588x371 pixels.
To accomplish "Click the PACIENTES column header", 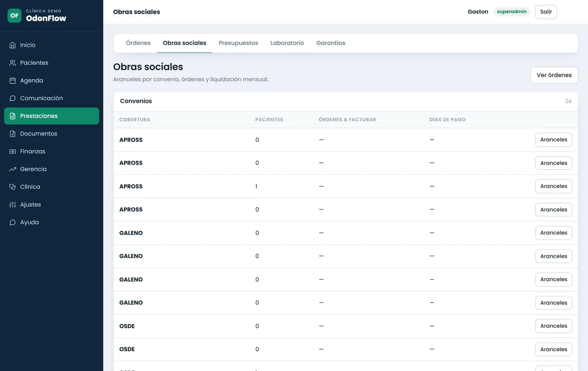I will pos(269,120).
